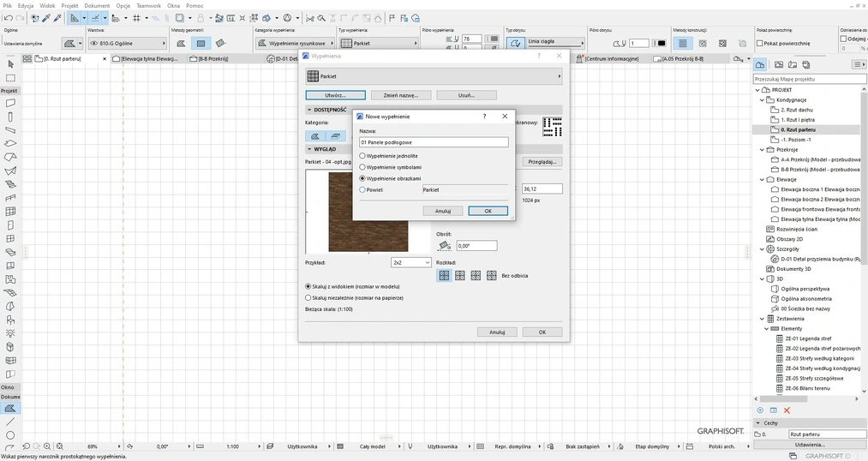
Task: Select the Circle tool in the toolbox
Action: (x=10, y=435)
